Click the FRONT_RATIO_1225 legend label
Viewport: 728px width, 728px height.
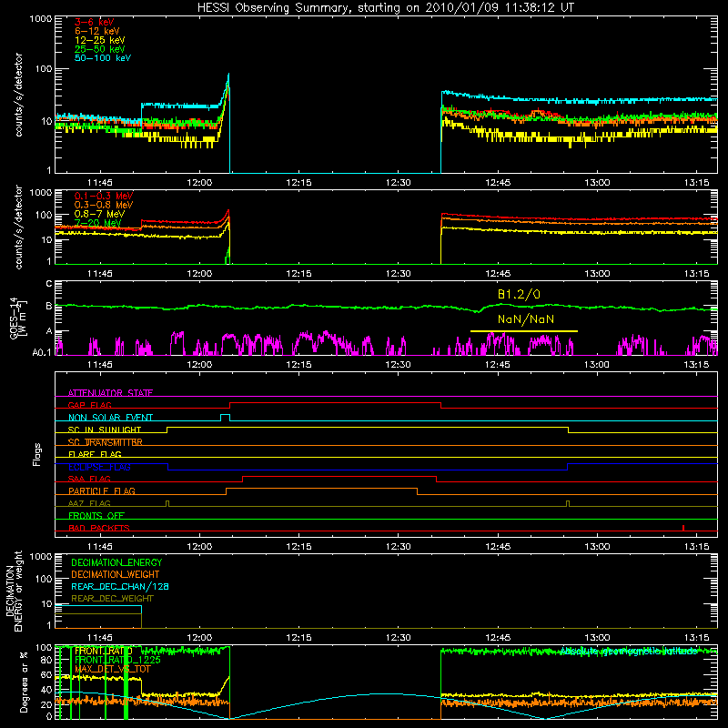click(117, 660)
